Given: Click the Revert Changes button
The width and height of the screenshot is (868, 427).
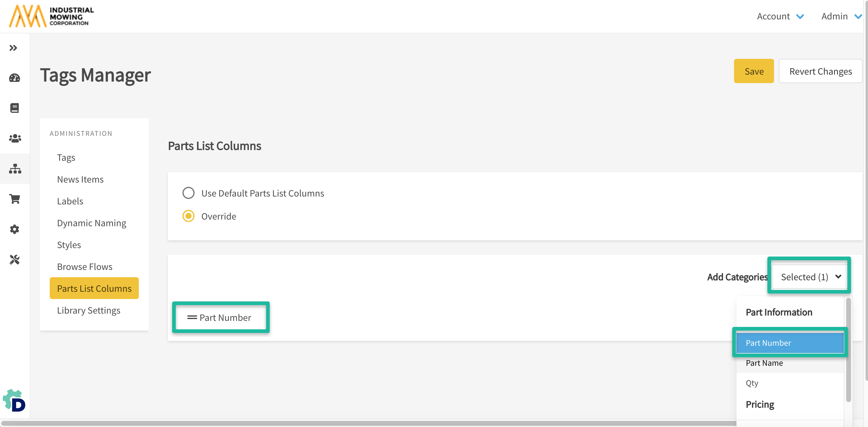Looking at the screenshot, I should click(x=820, y=71).
